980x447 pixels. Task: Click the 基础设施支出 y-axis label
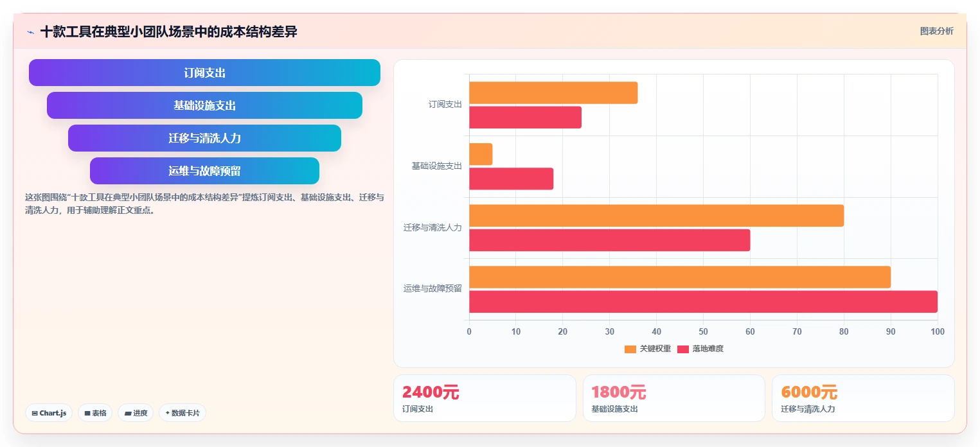point(437,166)
